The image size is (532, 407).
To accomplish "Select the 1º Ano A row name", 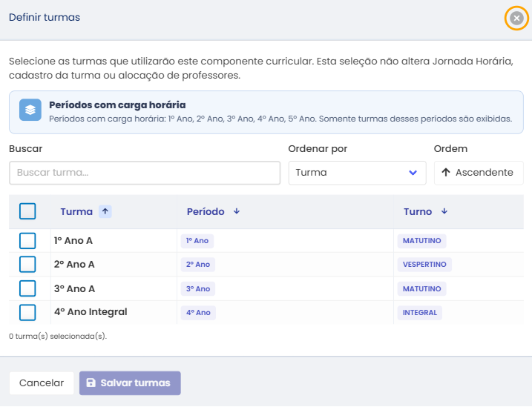I will [x=73, y=241].
